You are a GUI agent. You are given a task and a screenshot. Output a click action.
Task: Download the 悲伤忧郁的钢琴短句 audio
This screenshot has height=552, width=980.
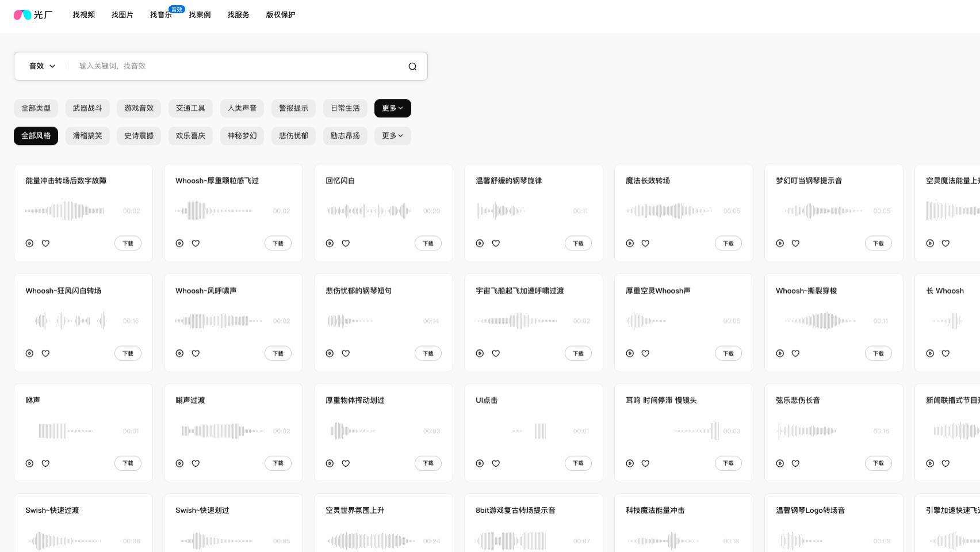[x=428, y=353]
